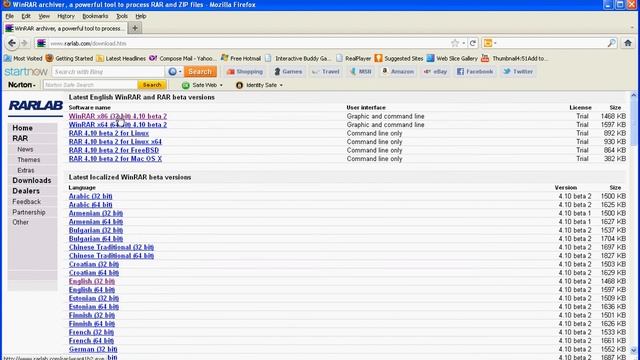Open Thumbnail4:51Add to bookmark

tap(514, 58)
